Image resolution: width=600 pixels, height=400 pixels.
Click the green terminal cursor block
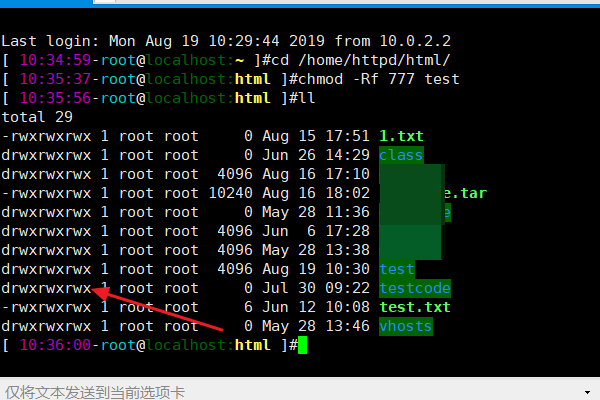(x=303, y=345)
